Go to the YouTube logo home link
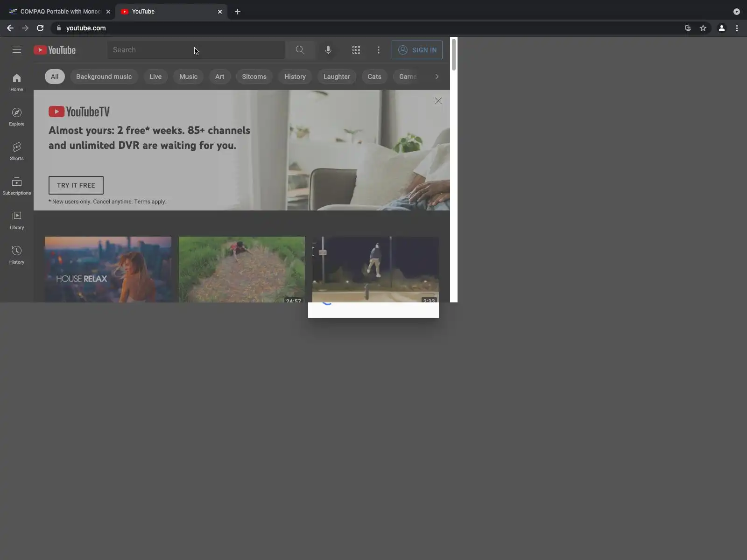 [55, 50]
